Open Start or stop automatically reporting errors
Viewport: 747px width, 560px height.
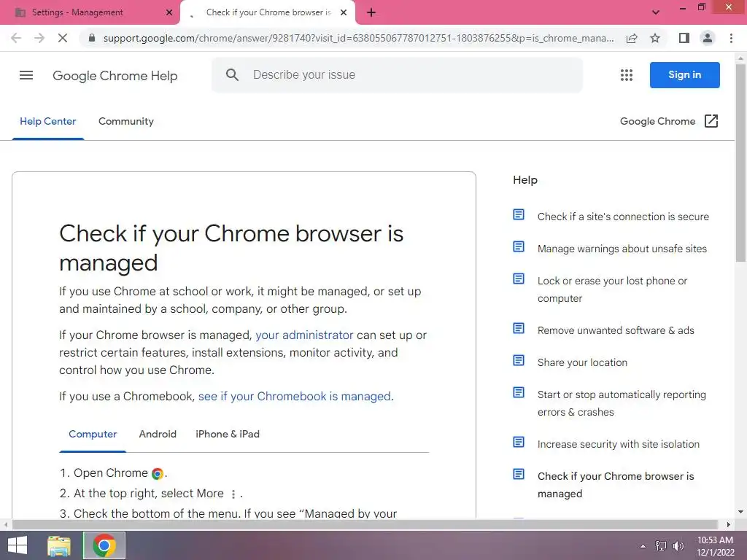[x=622, y=403]
